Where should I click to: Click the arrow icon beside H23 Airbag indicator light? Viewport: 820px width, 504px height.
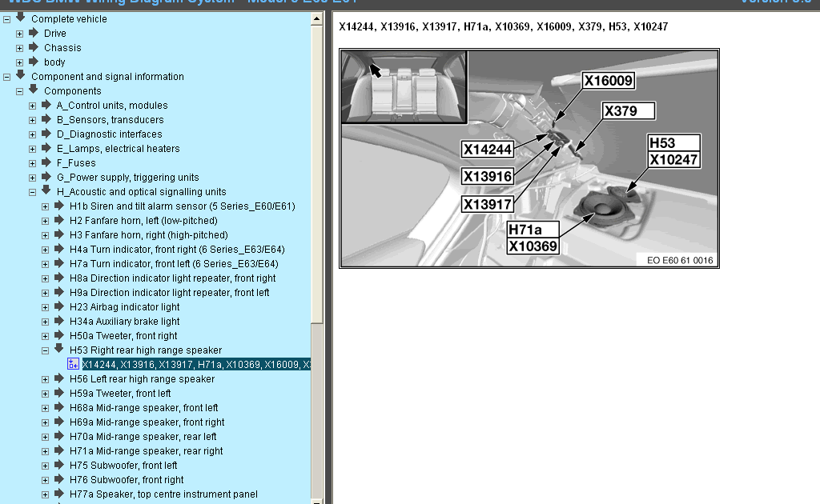[x=59, y=306]
